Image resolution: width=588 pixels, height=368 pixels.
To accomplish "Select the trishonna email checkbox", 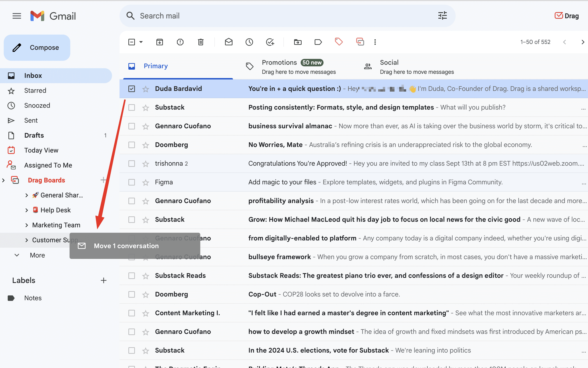I will pos(131,164).
